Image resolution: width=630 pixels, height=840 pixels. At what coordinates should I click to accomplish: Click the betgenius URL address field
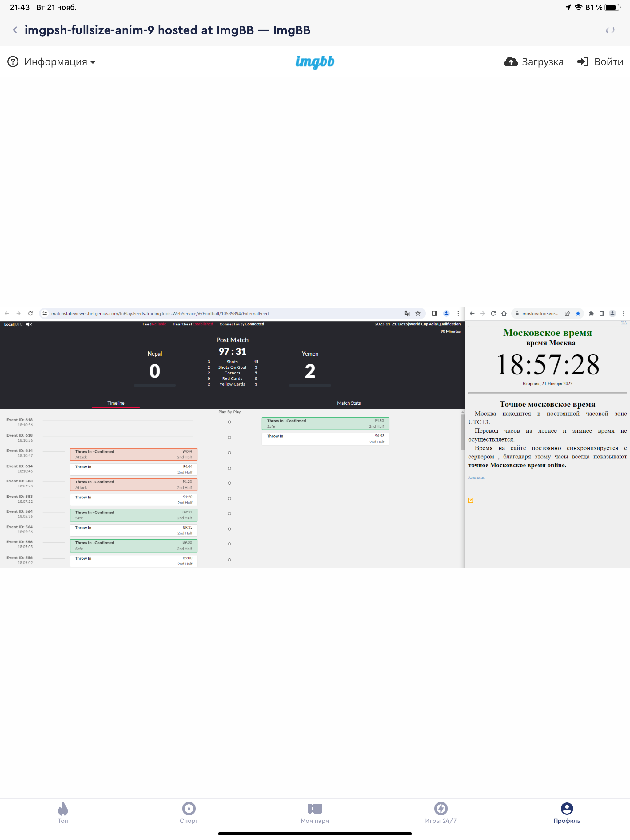click(x=160, y=314)
